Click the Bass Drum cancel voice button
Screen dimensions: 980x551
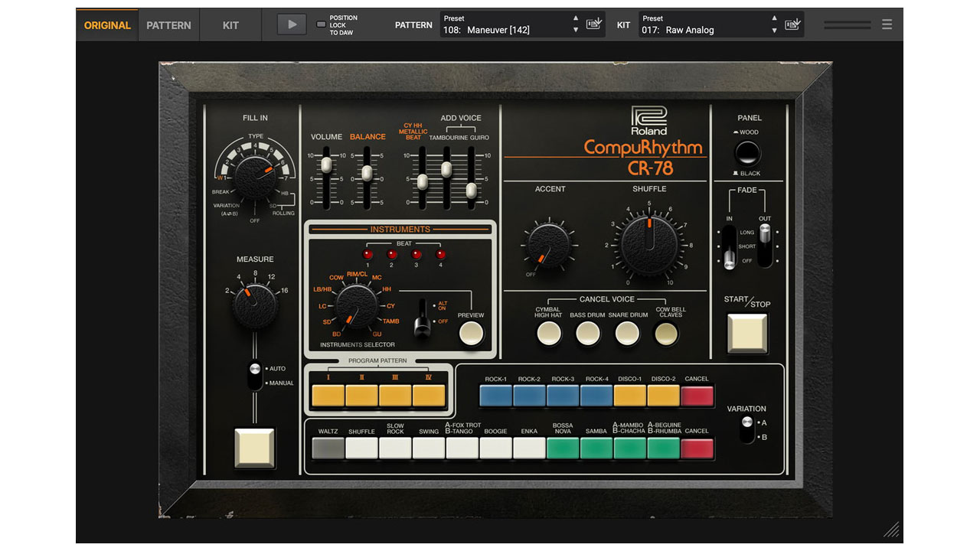(x=588, y=333)
